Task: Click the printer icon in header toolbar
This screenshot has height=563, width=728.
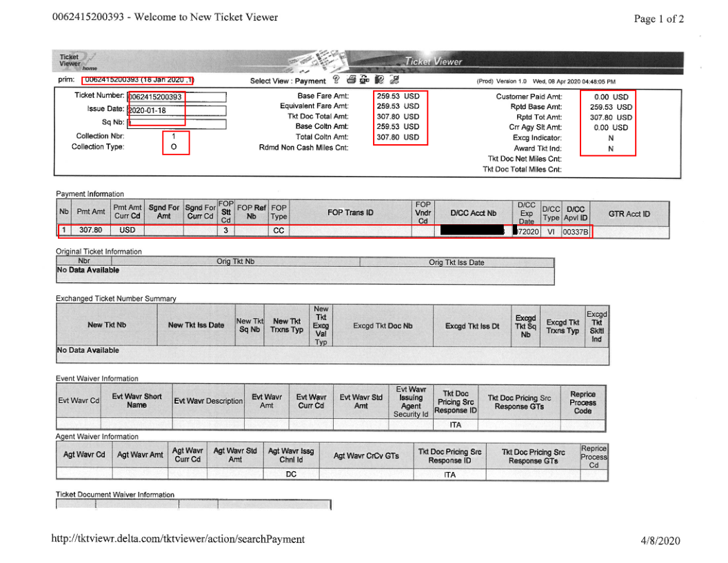Action: click(352, 80)
